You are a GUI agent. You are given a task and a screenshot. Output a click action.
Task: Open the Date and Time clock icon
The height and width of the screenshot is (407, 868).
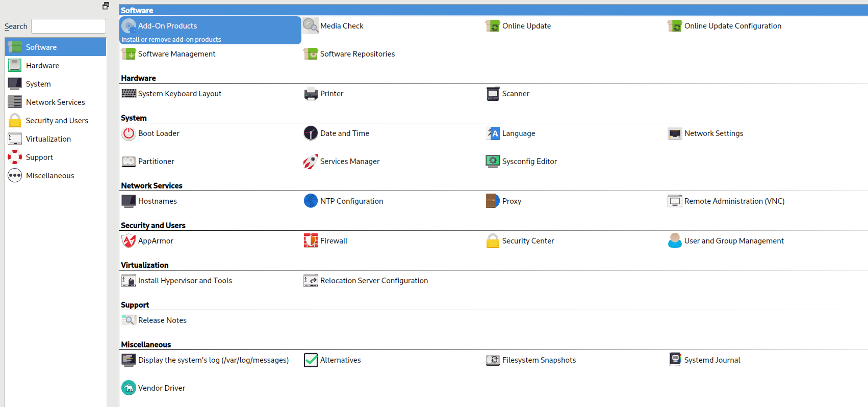point(311,133)
